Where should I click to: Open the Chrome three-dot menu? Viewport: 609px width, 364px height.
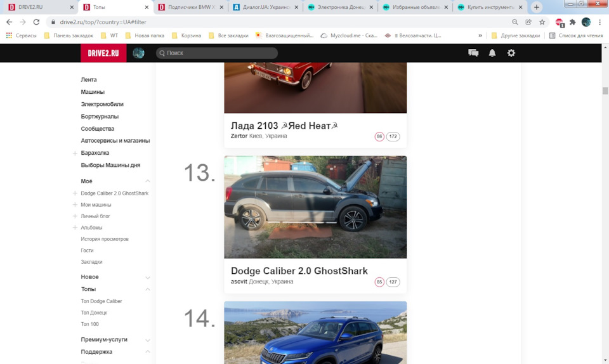(x=599, y=22)
